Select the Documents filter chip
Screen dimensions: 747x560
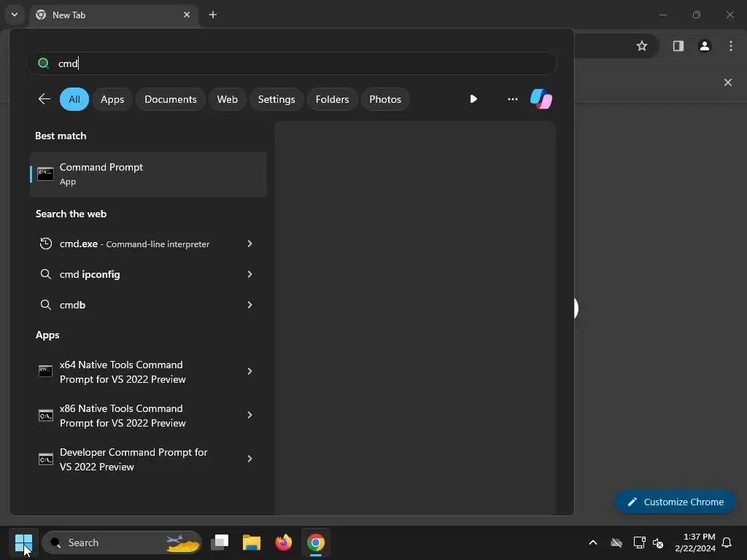click(171, 99)
